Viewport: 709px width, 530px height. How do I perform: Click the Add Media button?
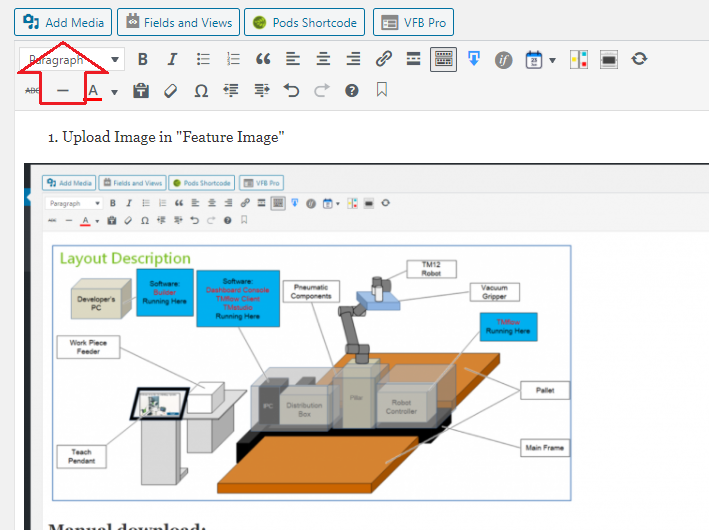[63, 22]
